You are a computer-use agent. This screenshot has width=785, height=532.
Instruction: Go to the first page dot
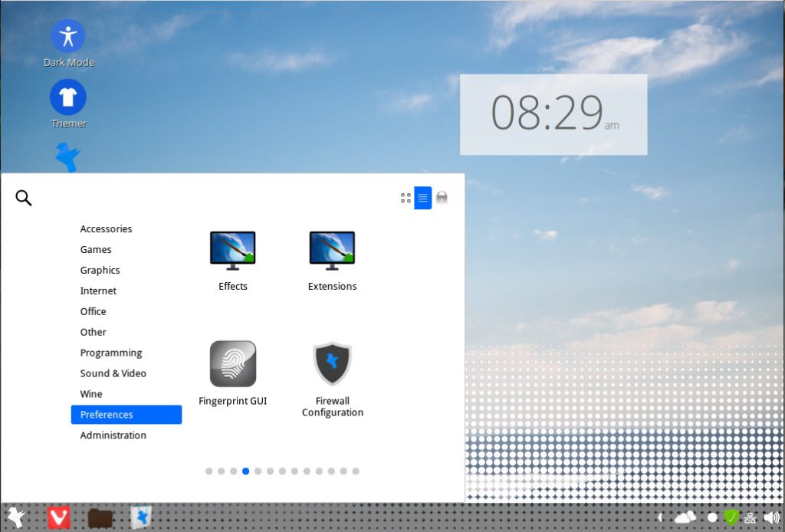pos(209,471)
